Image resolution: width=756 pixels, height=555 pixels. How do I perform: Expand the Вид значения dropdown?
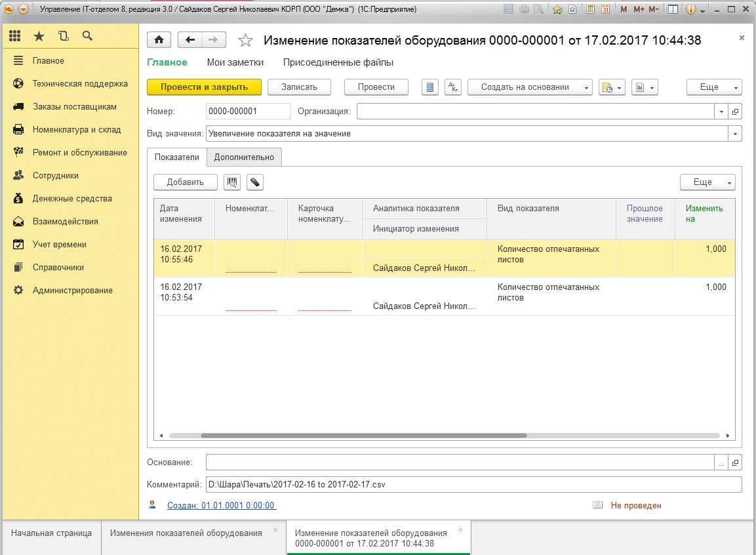click(x=735, y=134)
